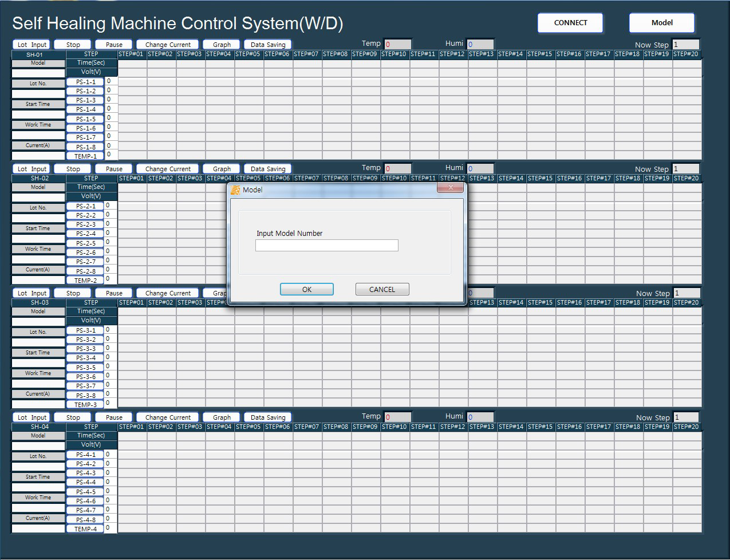Click Data Saving for SH-02
Screen dimensions: 730x560
click(267, 169)
